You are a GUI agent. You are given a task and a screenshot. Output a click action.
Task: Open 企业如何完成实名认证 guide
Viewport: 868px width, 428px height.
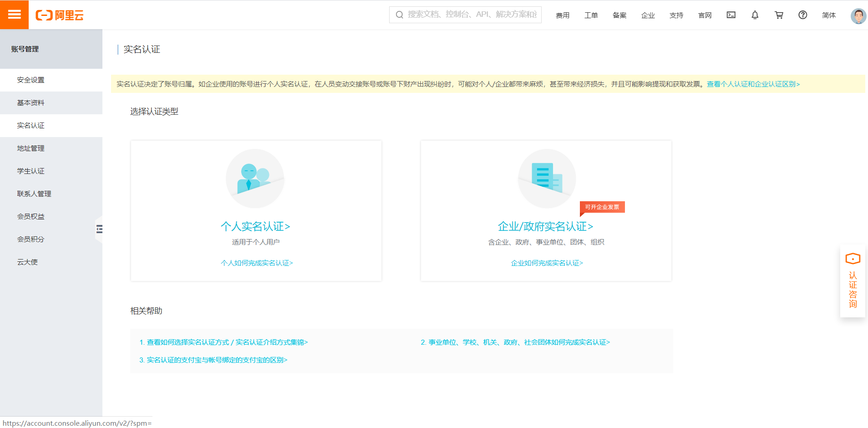547,263
